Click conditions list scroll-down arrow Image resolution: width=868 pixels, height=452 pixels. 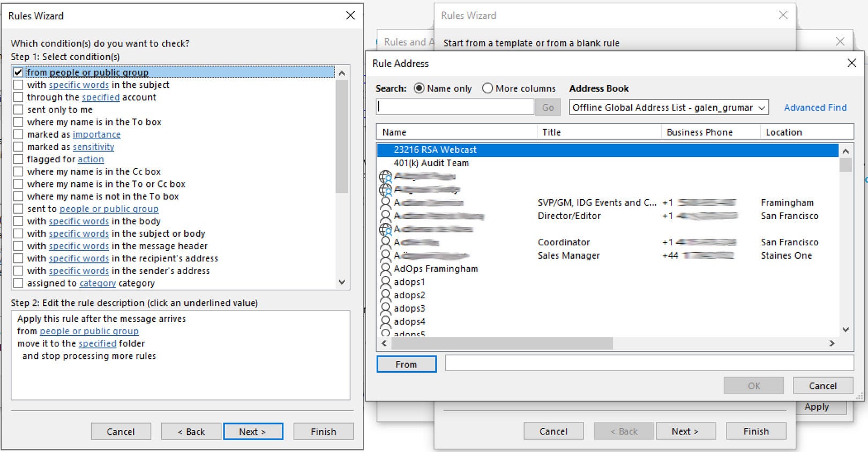point(342,282)
